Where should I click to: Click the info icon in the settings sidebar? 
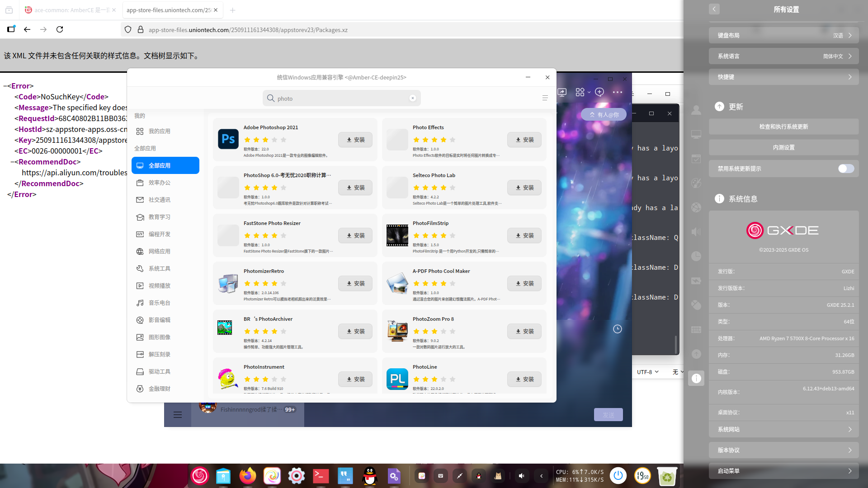click(x=696, y=378)
